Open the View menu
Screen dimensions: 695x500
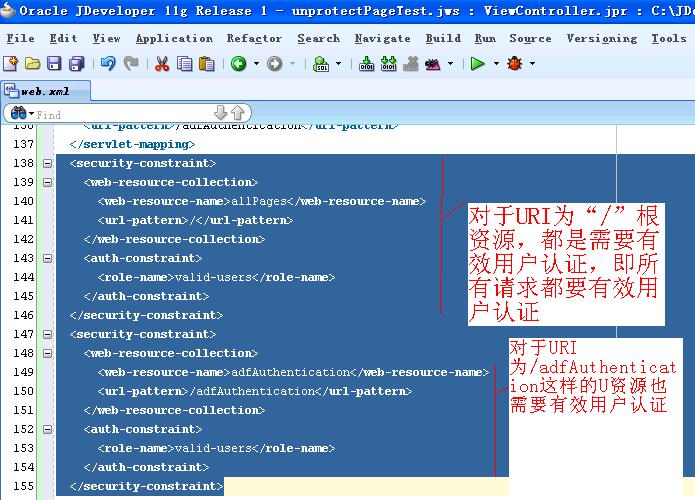(x=106, y=39)
